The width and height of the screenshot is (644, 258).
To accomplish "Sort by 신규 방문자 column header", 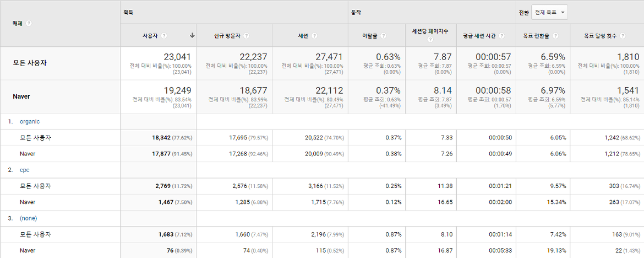I will click(228, 36).
